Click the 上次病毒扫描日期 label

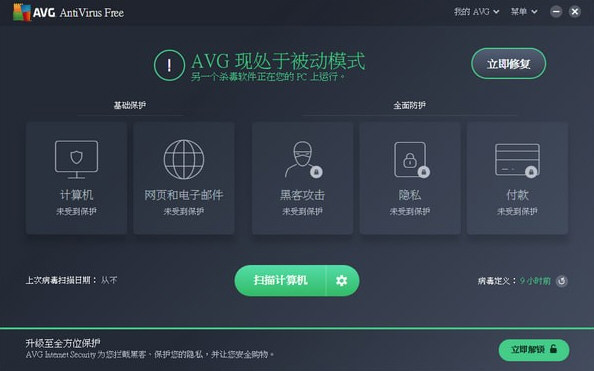pos(61,280)
